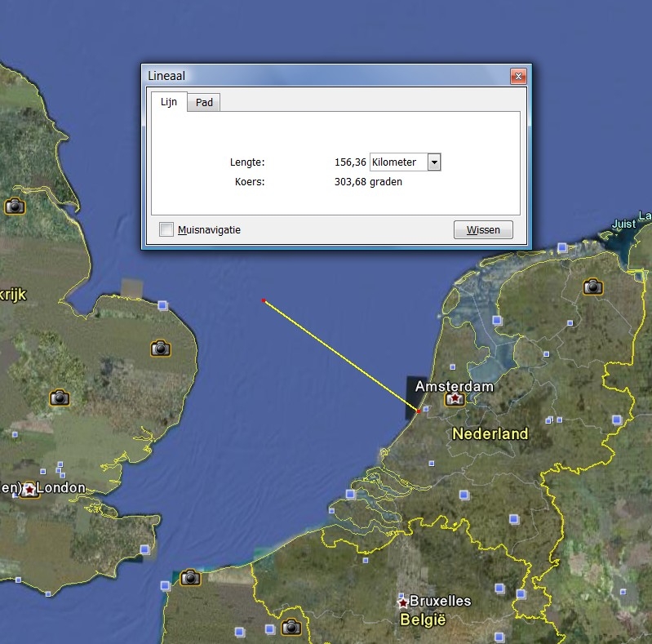Screen dimensions: 652x644
Task: Click the Bruxelles capital star icon
Action: coord(402,602)
